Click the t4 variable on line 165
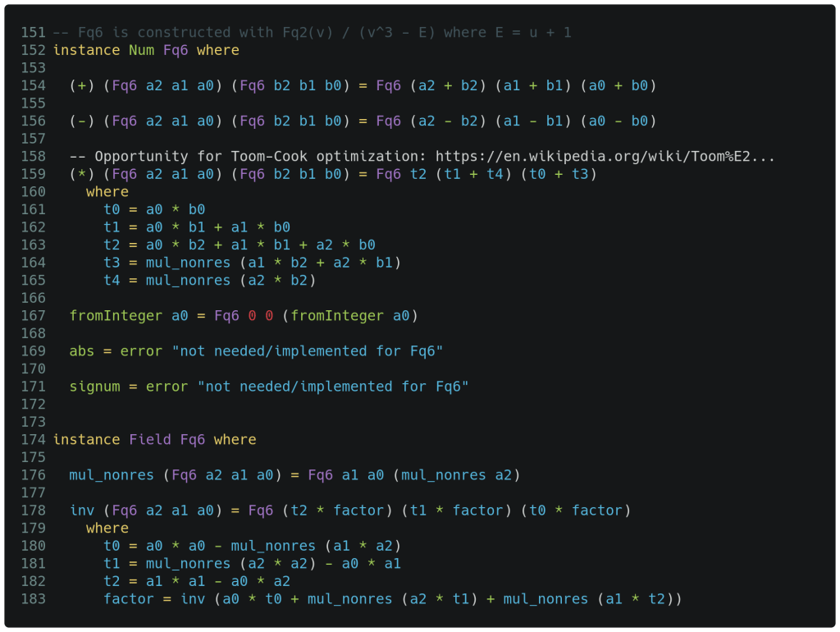Viewport: 840px width, 632px height. (x=112, y=281)
